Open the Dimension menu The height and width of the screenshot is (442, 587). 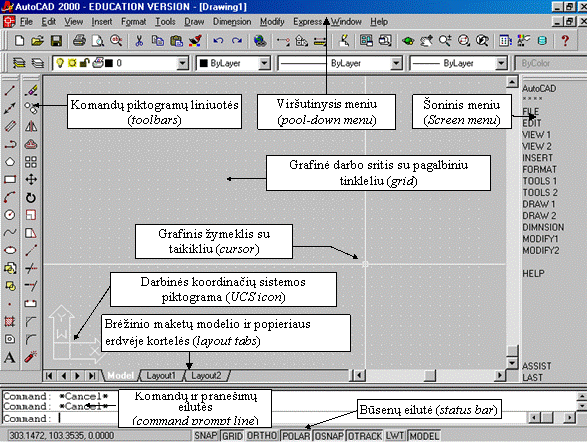coord(232,22)
